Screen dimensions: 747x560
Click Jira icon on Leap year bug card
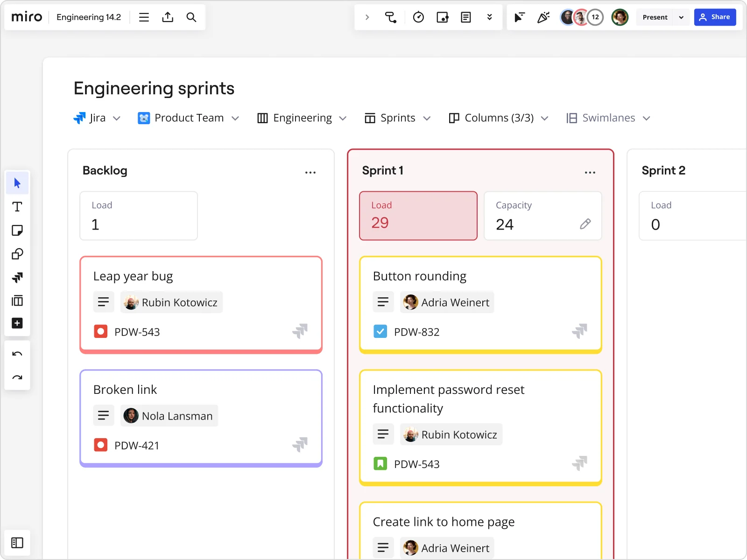[x=300, y=331]
